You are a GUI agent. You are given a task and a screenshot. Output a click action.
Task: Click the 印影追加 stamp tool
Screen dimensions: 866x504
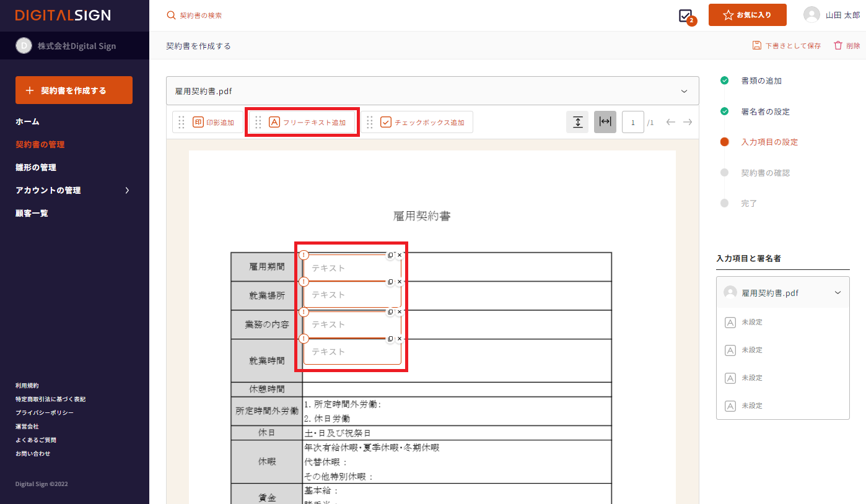(214, 123)
